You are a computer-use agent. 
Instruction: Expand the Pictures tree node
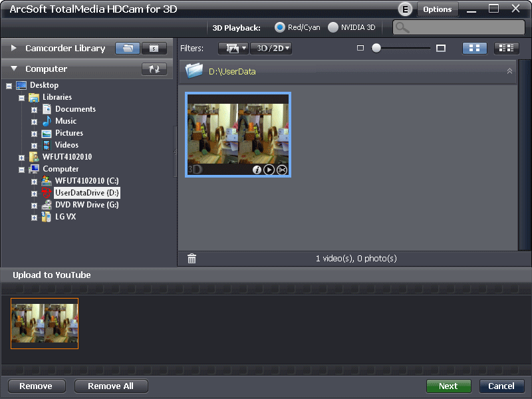(x=34, y=134)
